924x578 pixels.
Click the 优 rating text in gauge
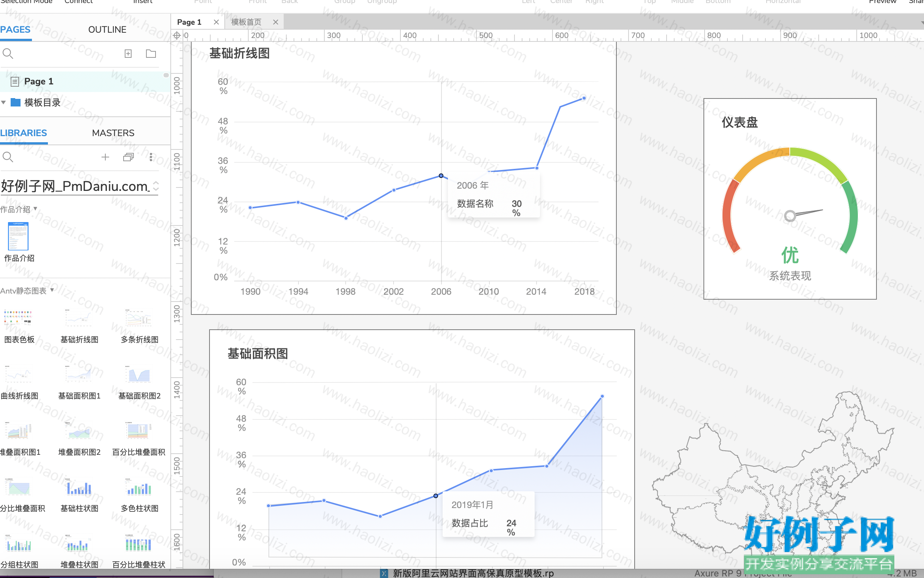click(790, 256)
